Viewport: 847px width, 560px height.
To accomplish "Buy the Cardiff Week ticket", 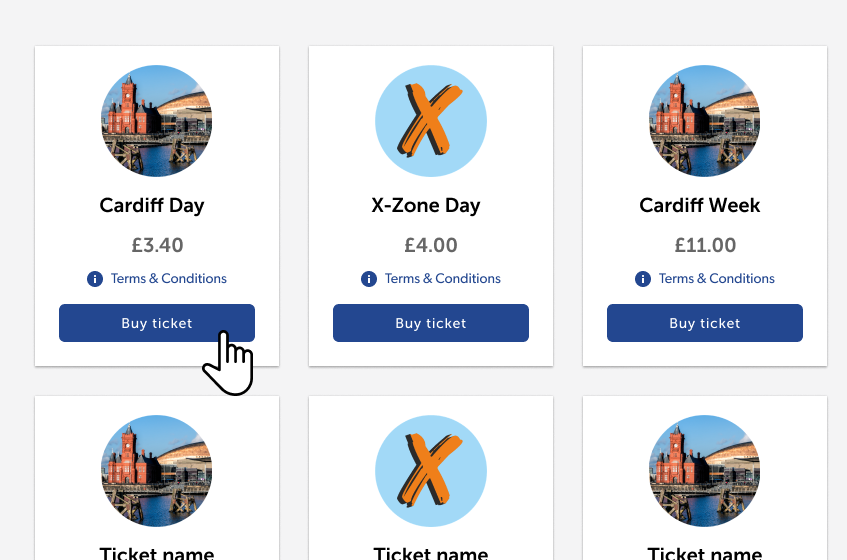I will pos(705,323).
